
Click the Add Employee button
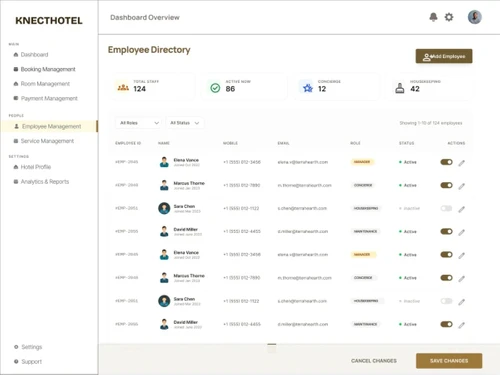tap(444, 56)
